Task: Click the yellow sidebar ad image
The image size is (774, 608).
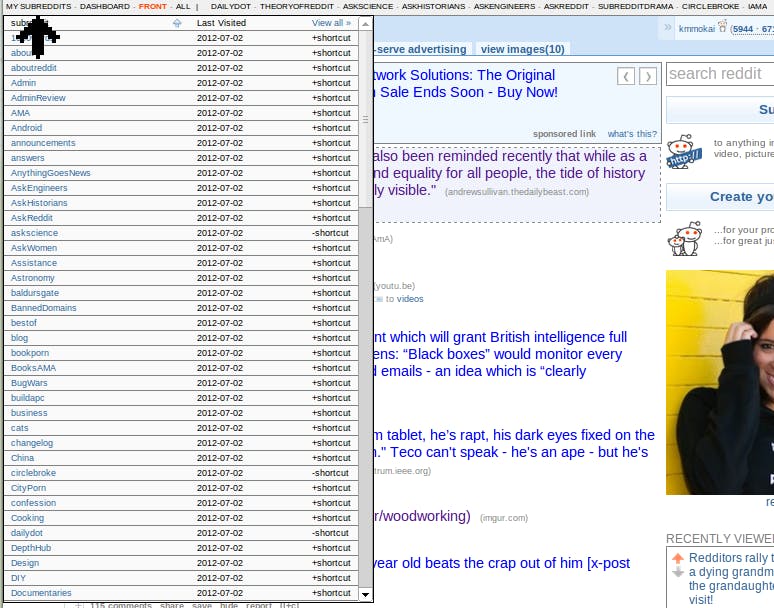Action: point(720,382)
